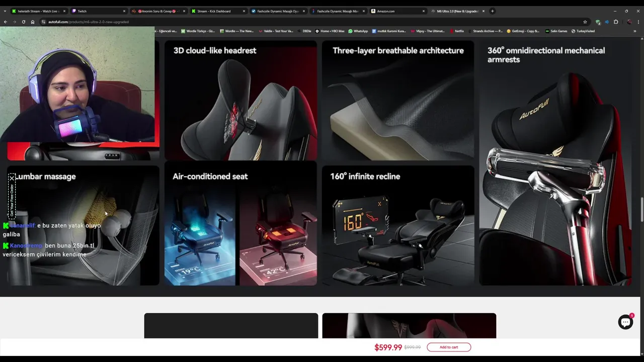Click the Lumbar massage feature card

pos(83,226)
